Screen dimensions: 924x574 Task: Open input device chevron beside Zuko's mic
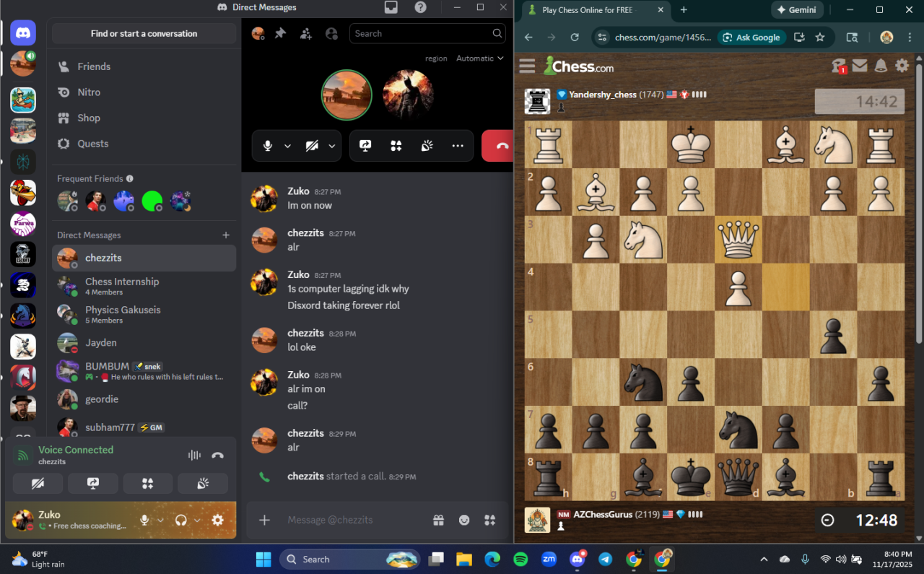click(x=160, y=520)
